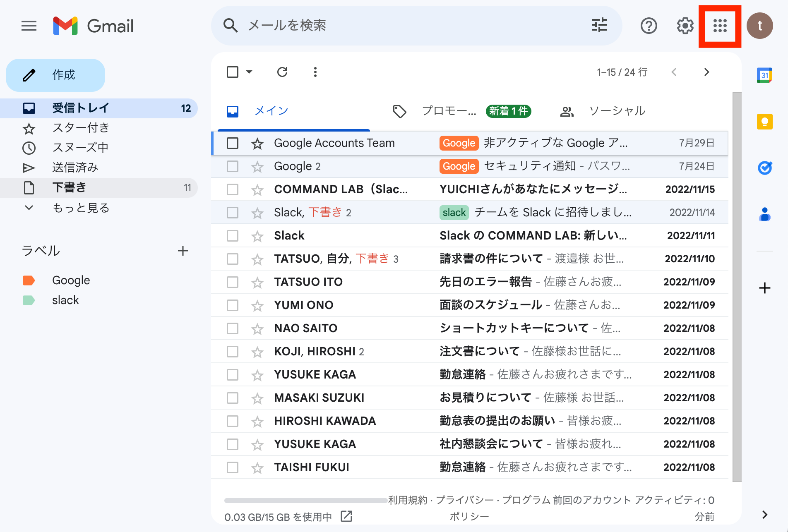Click the Gmail logo

(x=94, y=26)
